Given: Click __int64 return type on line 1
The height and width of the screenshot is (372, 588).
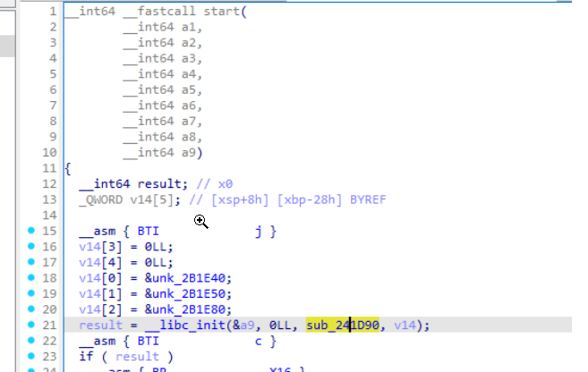Looking at the screenshot, I should tap(90, 12).
